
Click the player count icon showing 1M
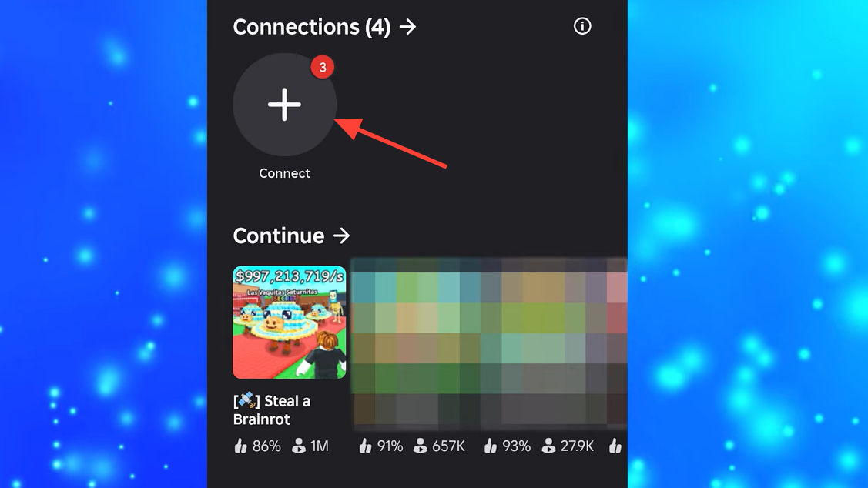(x=298, y=446)
